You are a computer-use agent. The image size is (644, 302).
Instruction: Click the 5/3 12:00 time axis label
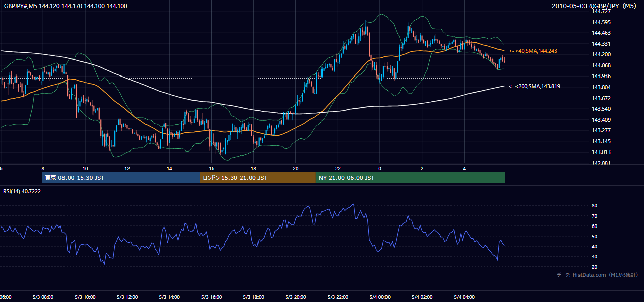(x=127, y=297)
